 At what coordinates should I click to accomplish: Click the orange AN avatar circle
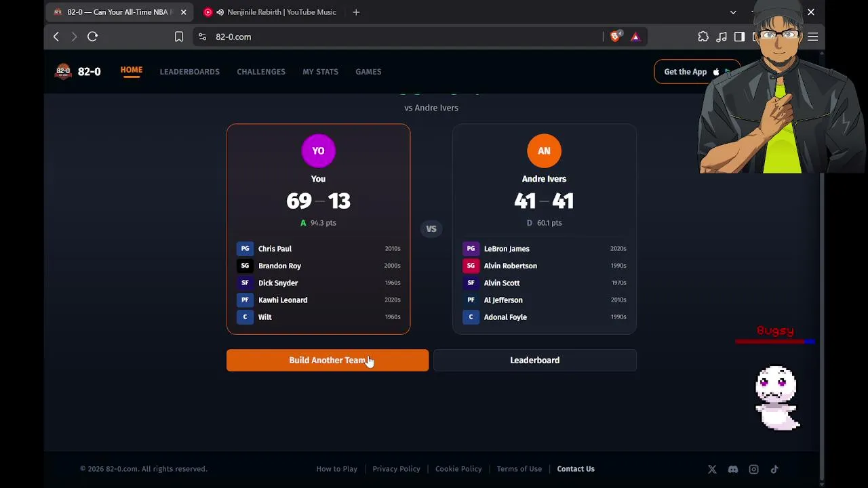tap(544, 150)
